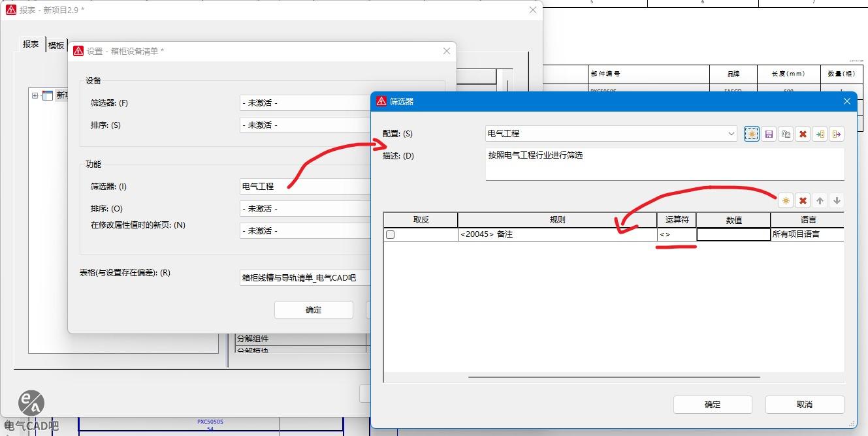The image size is (868, 436).
Task: Click the 规则 column header
Action: tap(557, 220)
